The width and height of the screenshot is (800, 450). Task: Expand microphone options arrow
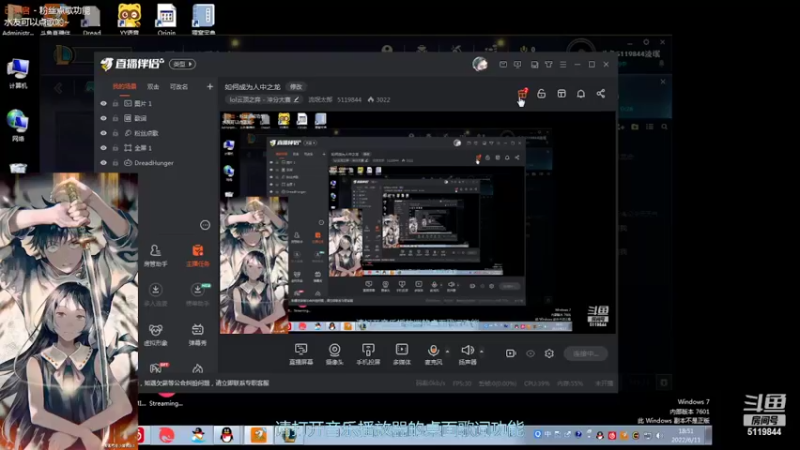(x=447, y=352)
